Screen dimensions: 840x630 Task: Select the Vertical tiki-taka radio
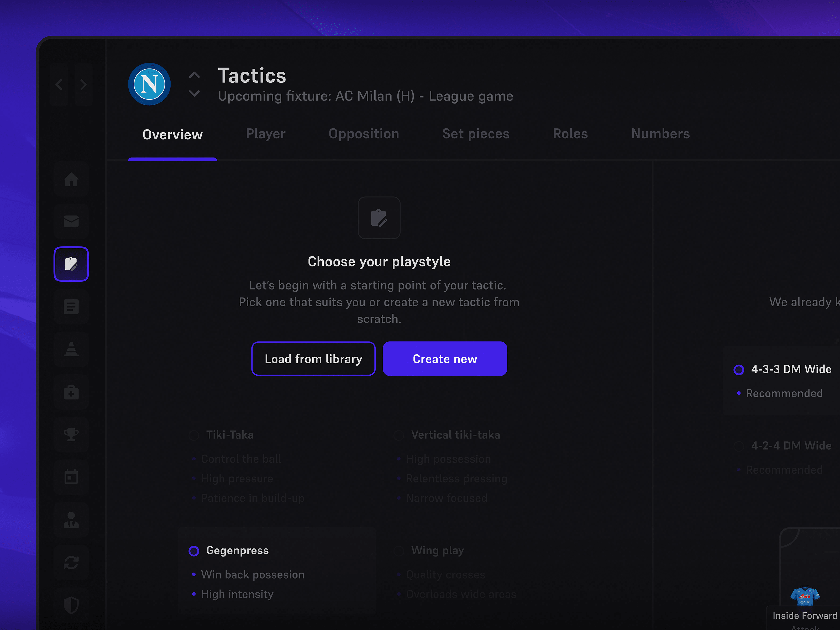coord(399,435)
